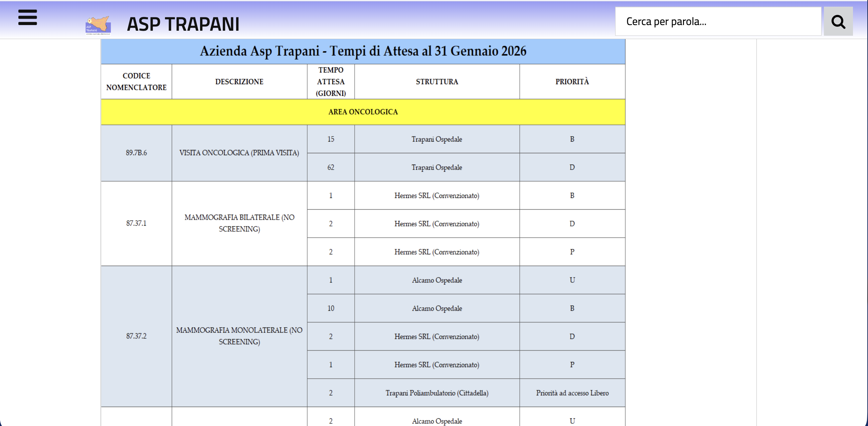Click the code 87.37.2 cell

136,336
